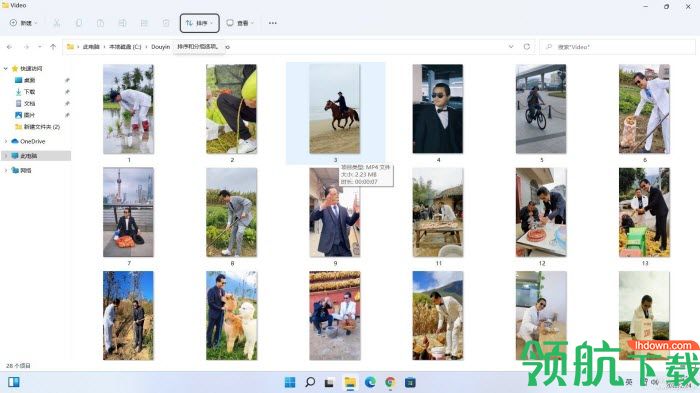The width and height of the screenshot is (700, 393).
Task: Select video thumbnail 5, cyclist on road
Action: tap(541, 109)
